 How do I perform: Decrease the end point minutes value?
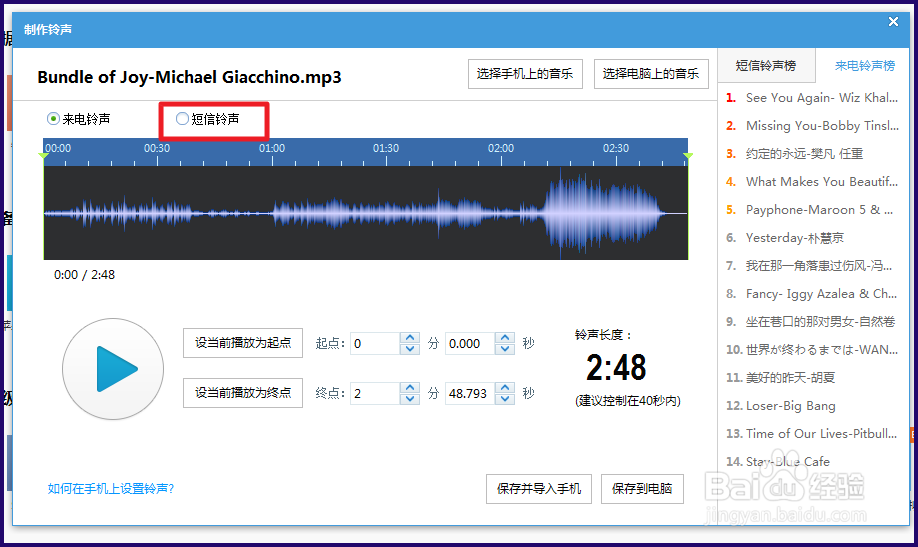coord(410,398)
